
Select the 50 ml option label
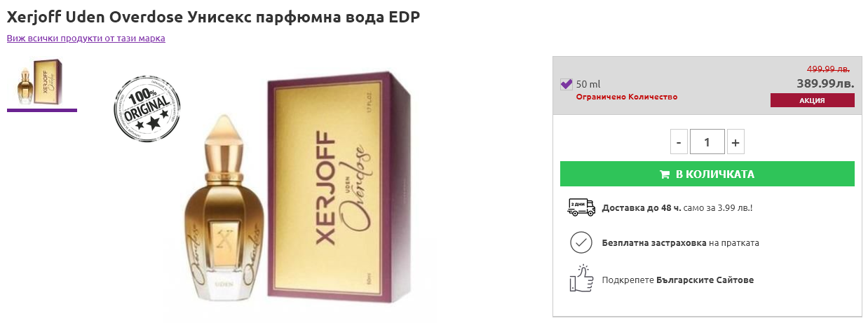coord(588,84)
